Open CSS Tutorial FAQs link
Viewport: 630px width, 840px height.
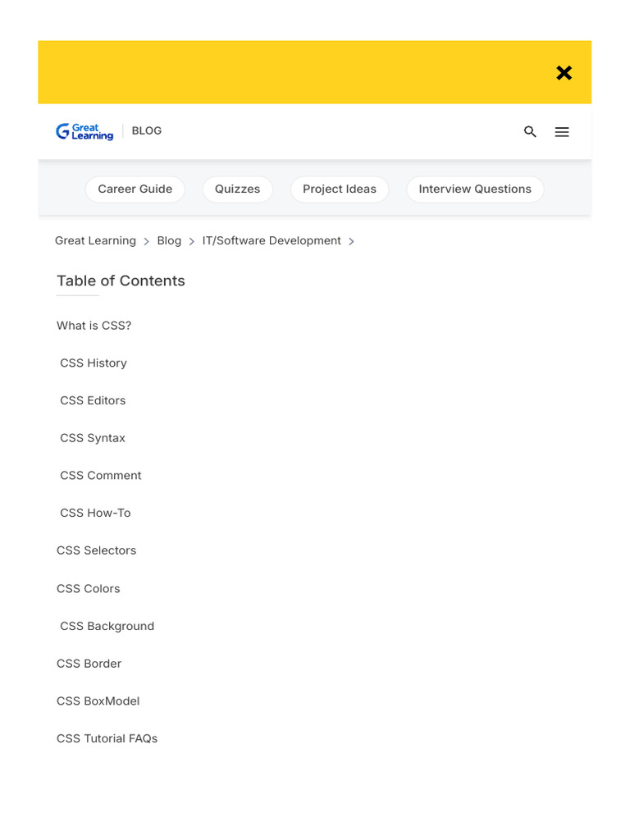(x=107, y=739)
